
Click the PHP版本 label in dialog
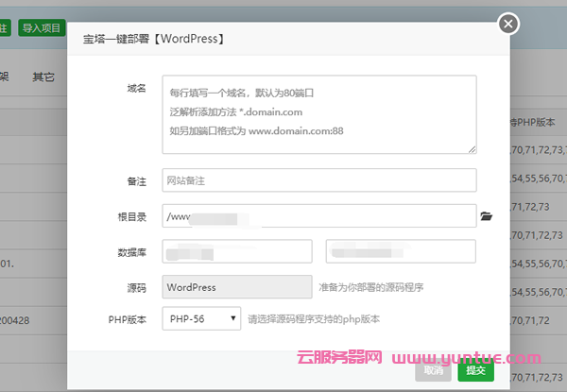(128, 319)
